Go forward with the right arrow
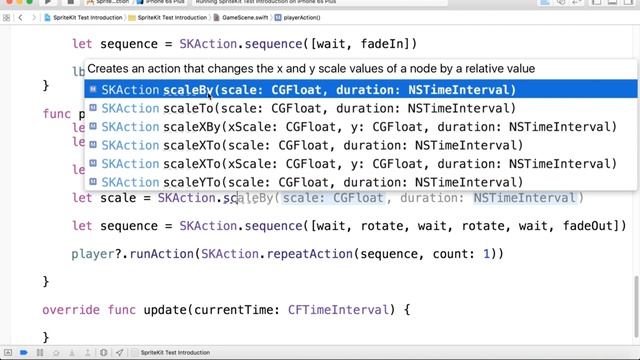This screenshot has width=640, height=360. pyautogui.click(x=34, y=18)
